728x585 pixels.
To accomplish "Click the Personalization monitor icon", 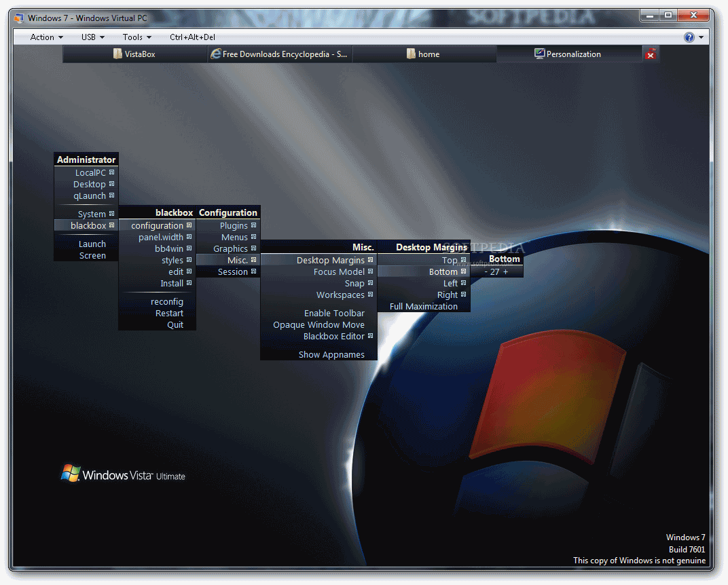I will [x=539, y=54].
